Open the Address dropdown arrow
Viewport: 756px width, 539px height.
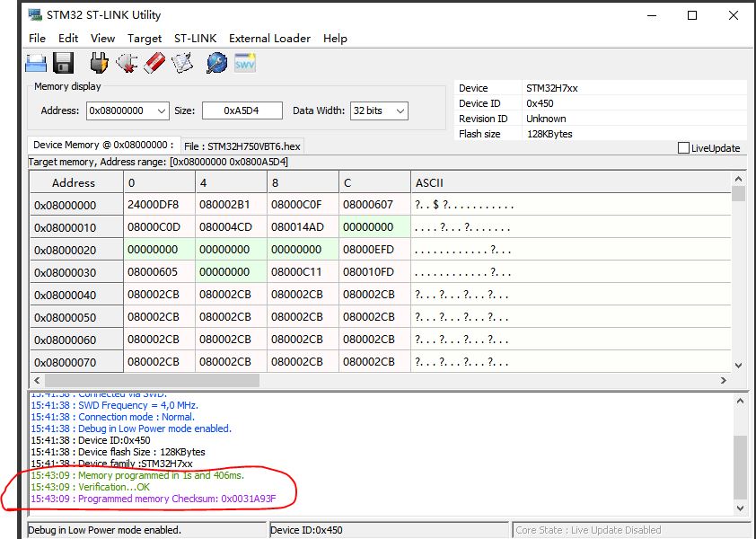pos(162,111)
